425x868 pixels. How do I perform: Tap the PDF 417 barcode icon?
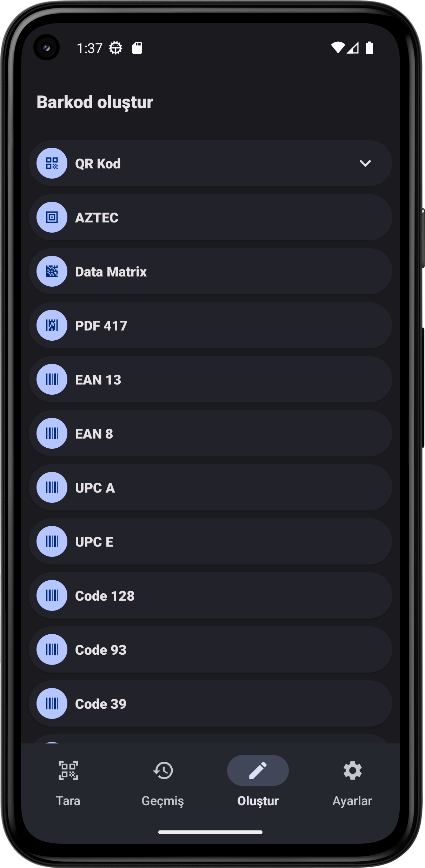(x=52, y=325)
